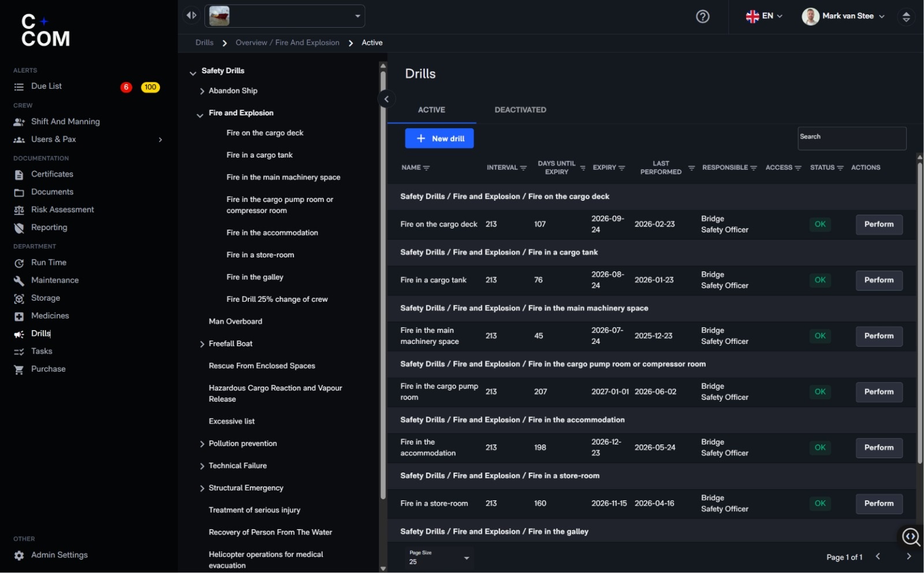Click Overview / Fire And Explosion breadcrumb
Viewport: 924px width, 573px height.
tap(288, 43)
